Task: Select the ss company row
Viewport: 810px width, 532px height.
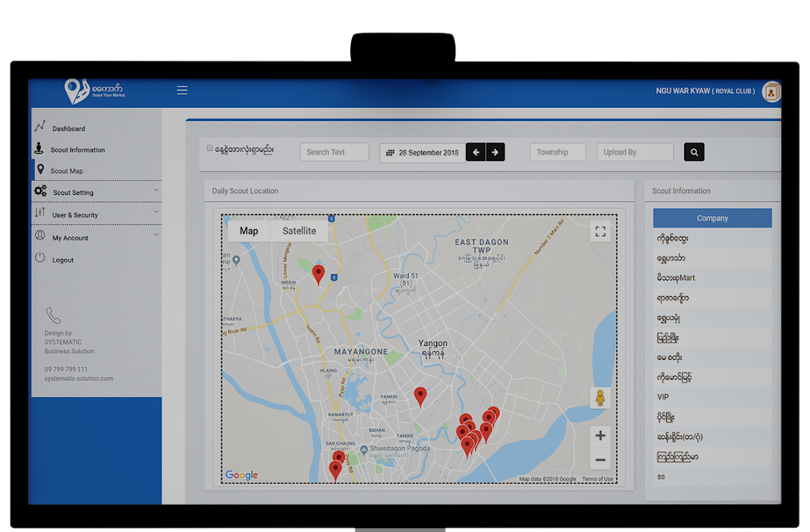Action: click(712, 477)
